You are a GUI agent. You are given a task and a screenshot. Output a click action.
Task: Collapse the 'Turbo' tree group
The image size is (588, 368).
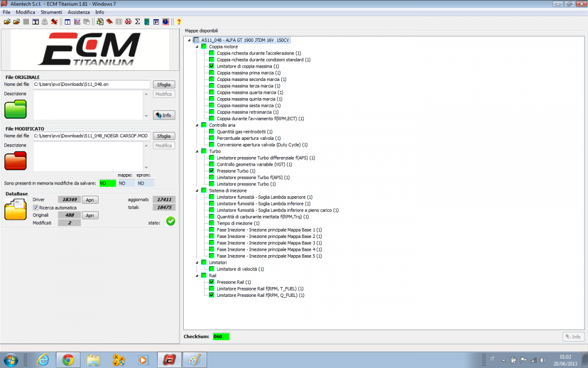point(197,151)
